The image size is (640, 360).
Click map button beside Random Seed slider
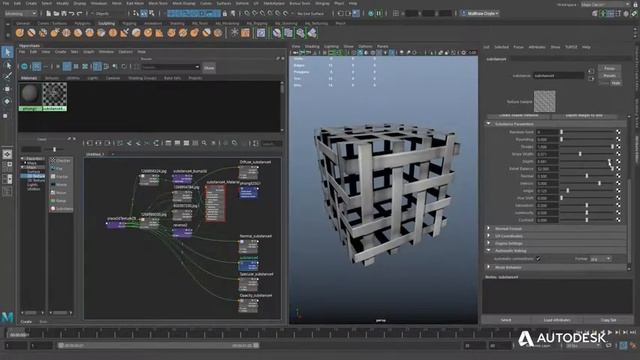(618, 132)
